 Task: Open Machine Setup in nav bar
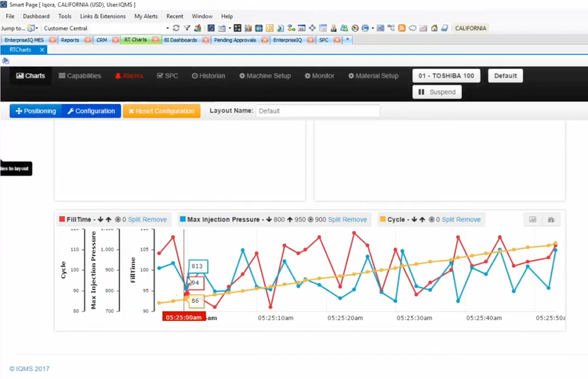[x=265, y=76]
